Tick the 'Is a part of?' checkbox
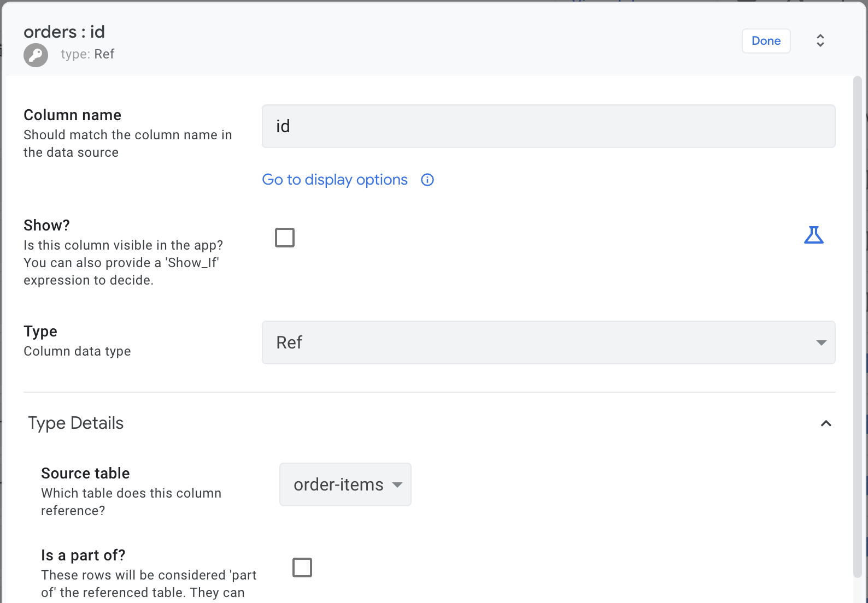Viewport: 868px width, 603px height. 302,567
